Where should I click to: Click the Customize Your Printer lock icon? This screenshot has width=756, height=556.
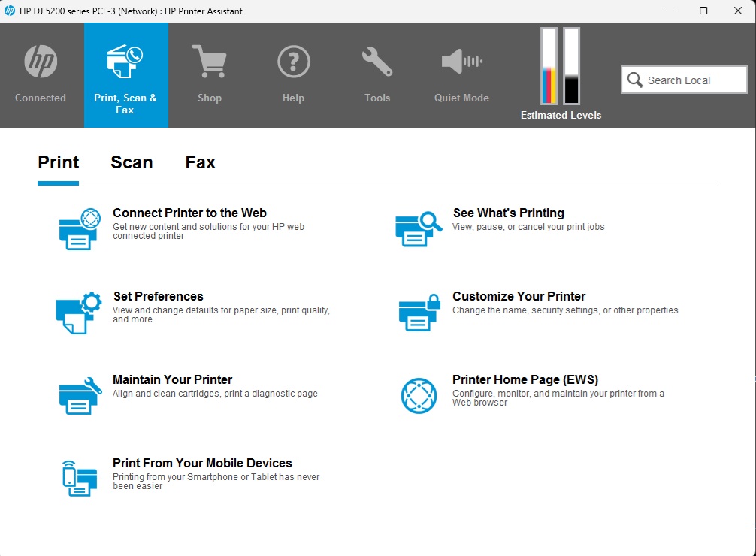(419, 312)
